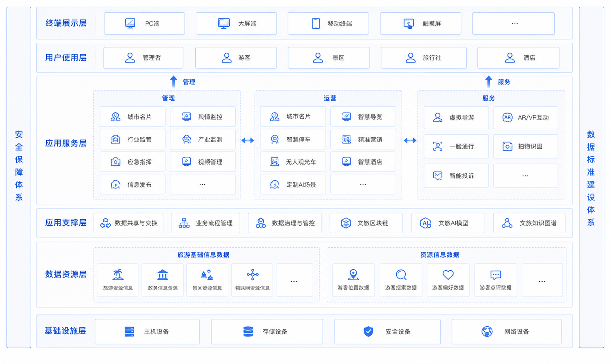Click the 酒店 user icon
This screenshot has height=364, width=611.
click(x=510, y=58)
